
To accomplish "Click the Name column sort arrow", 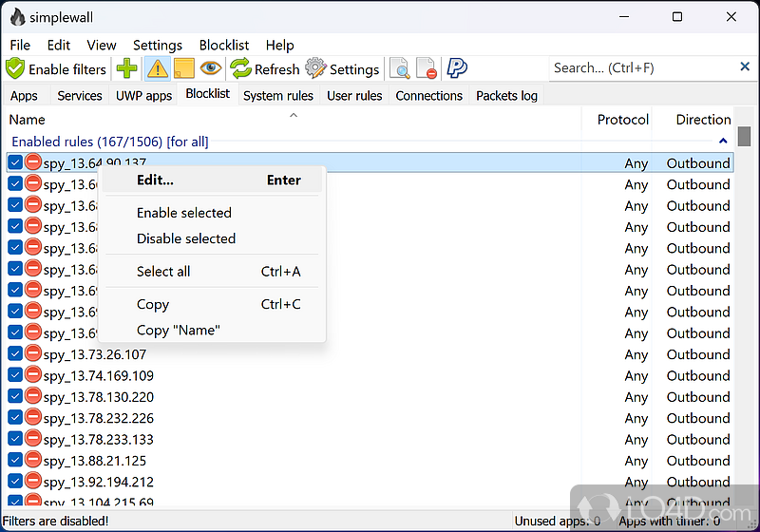I will click(294, 115).
